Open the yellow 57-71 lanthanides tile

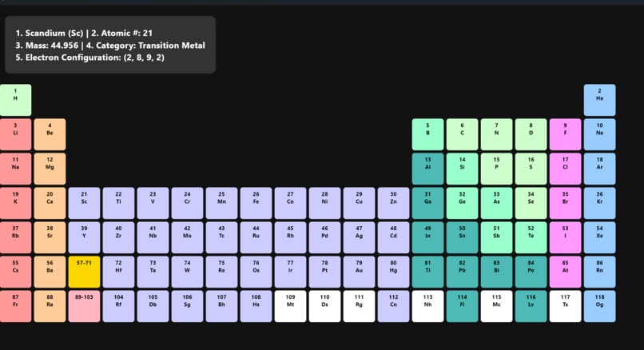[x=84, y=272]
